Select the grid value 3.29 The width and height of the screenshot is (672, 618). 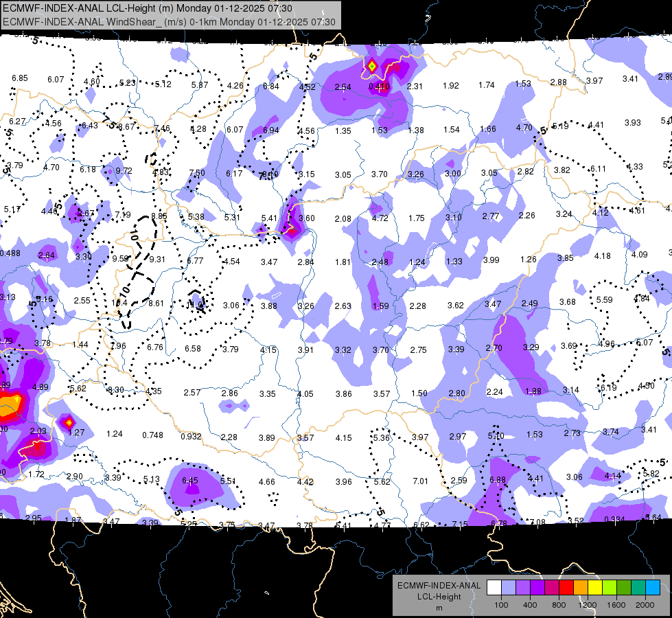(x=531, y=347)
